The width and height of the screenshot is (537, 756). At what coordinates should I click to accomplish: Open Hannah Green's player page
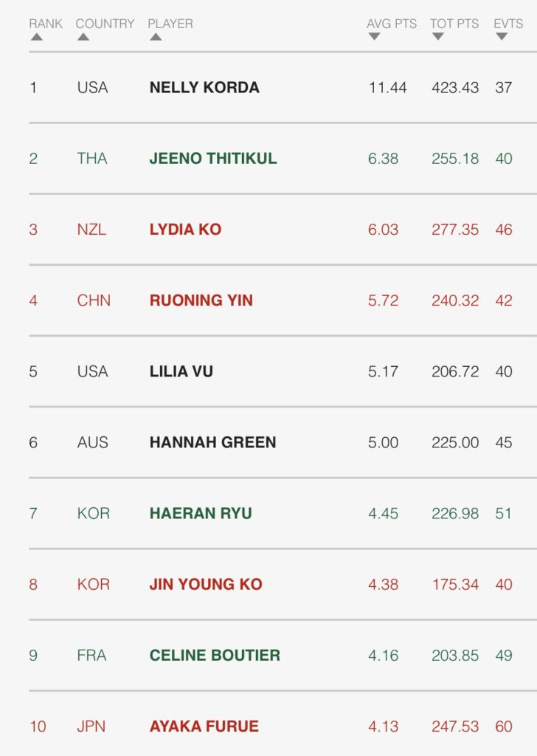click(x=212, y=442)
